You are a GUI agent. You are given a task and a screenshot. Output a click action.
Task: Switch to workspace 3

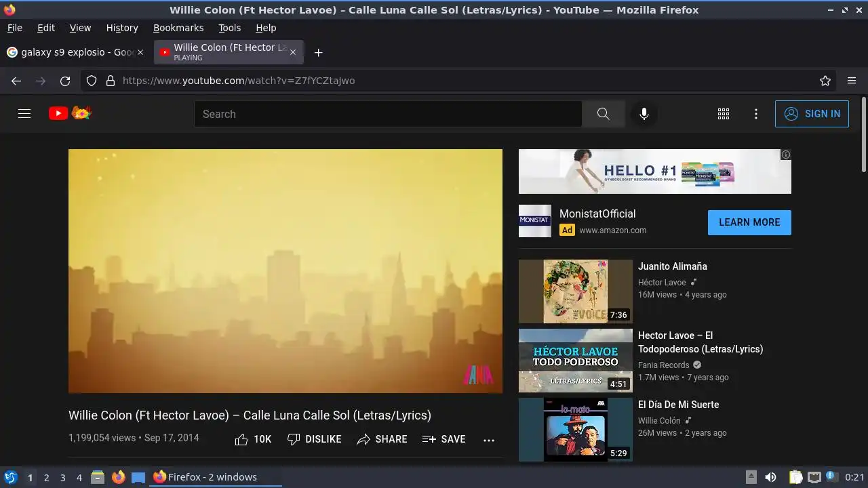pos(62,477)
